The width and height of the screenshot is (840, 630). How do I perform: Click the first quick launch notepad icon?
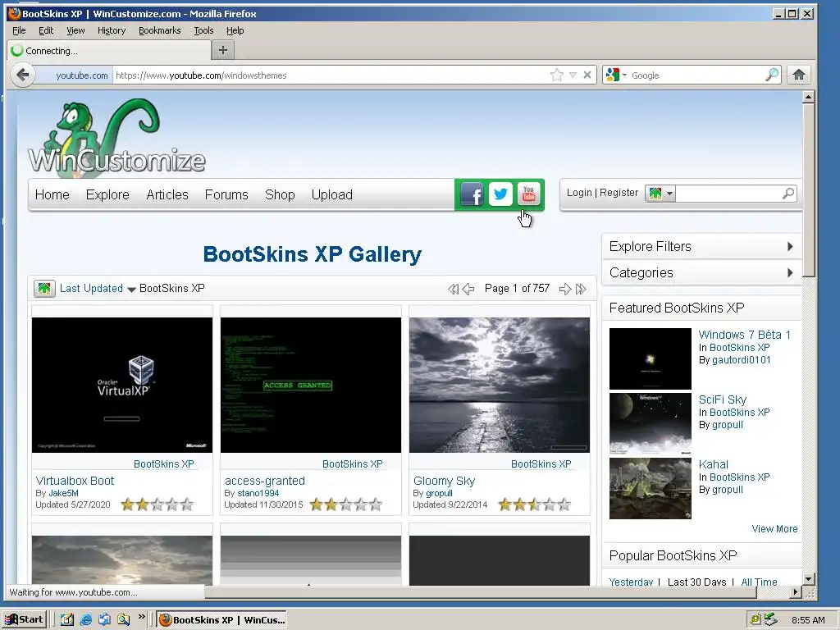pyautogui.click(x=67, y=620)
